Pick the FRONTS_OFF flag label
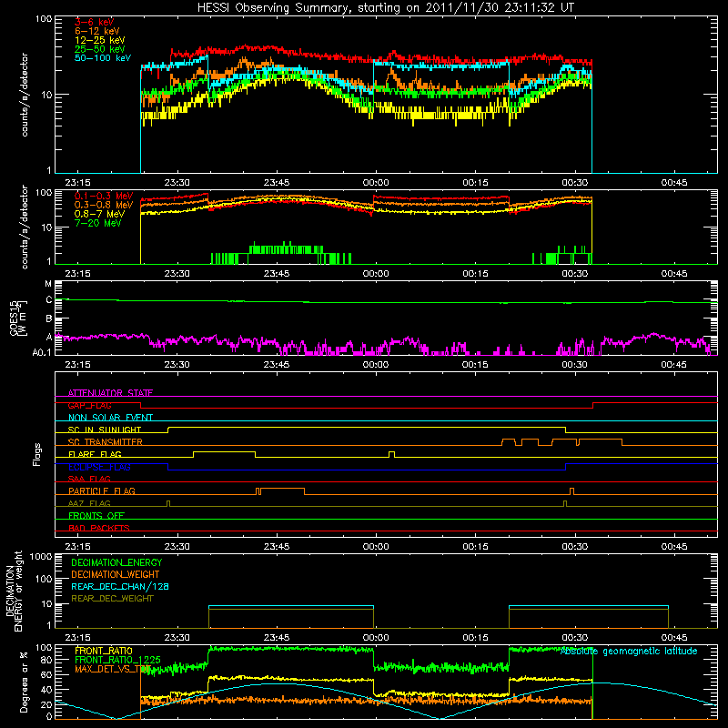728x728 pixels. tap(96, 516)
